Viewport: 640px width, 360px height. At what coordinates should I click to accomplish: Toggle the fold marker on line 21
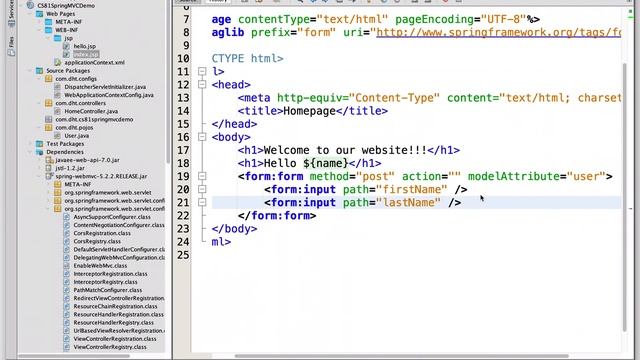click(x=202, y=202)
